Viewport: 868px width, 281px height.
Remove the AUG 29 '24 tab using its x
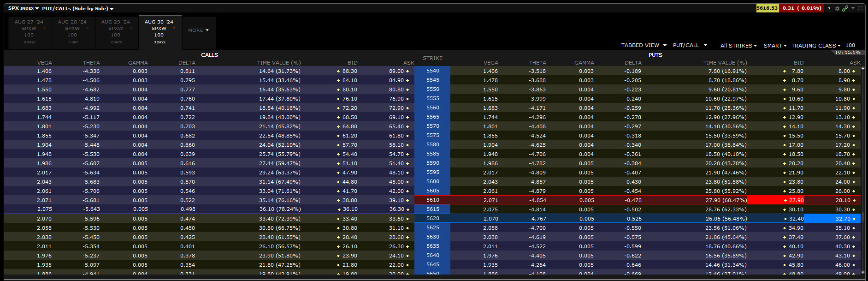(131, 28)
